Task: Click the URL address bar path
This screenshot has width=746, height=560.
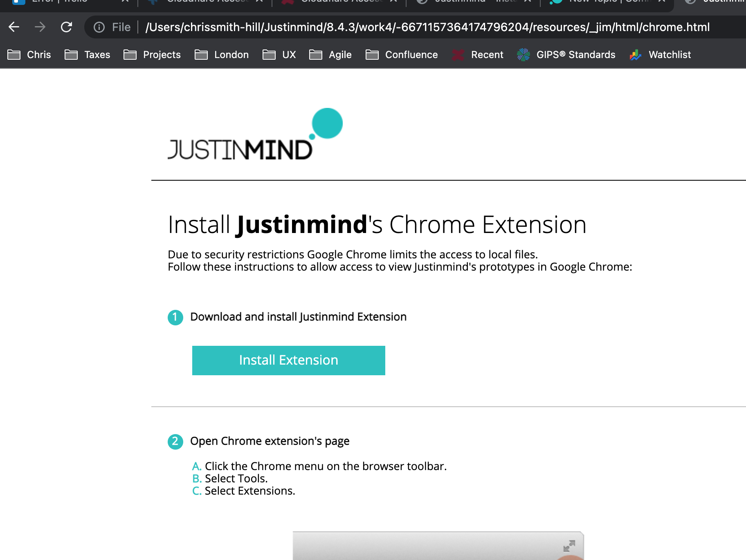Action: click(x=427, y=27)
